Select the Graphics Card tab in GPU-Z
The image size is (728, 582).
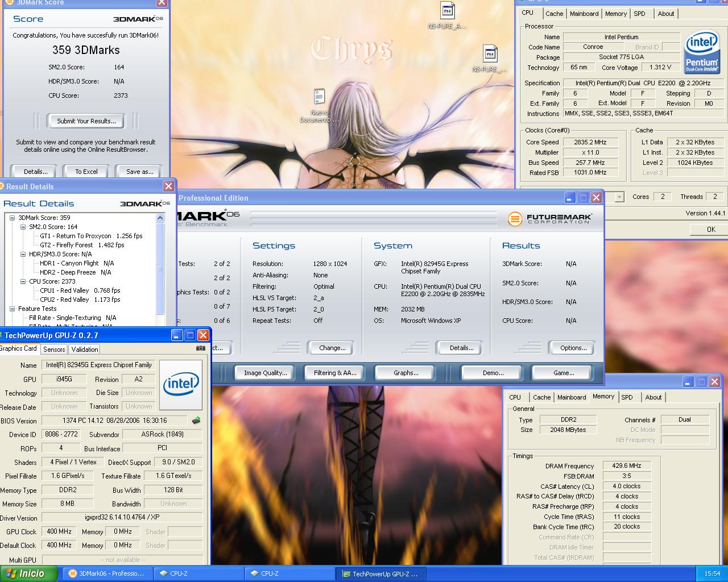point(18,348)
